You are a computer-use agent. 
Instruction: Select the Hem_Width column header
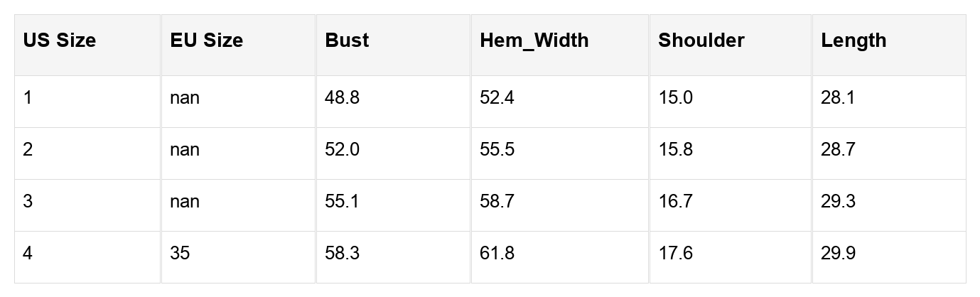(x=534, y=40)
